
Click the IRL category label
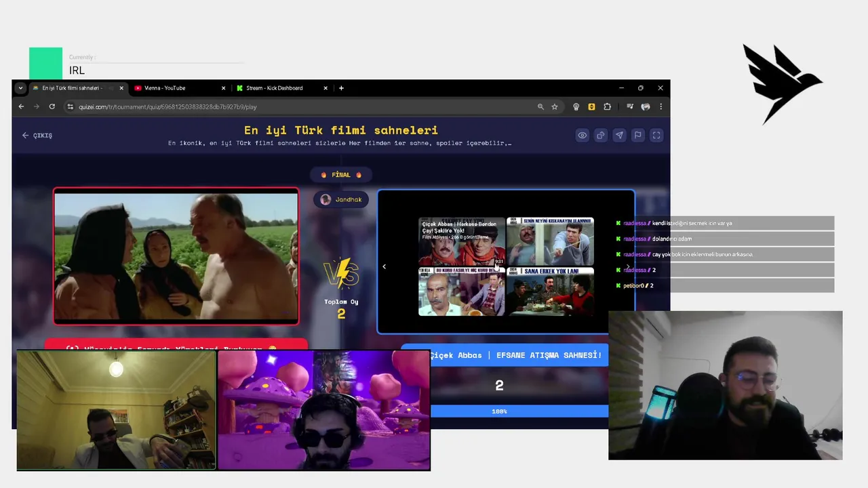click(x=77, y=70)
